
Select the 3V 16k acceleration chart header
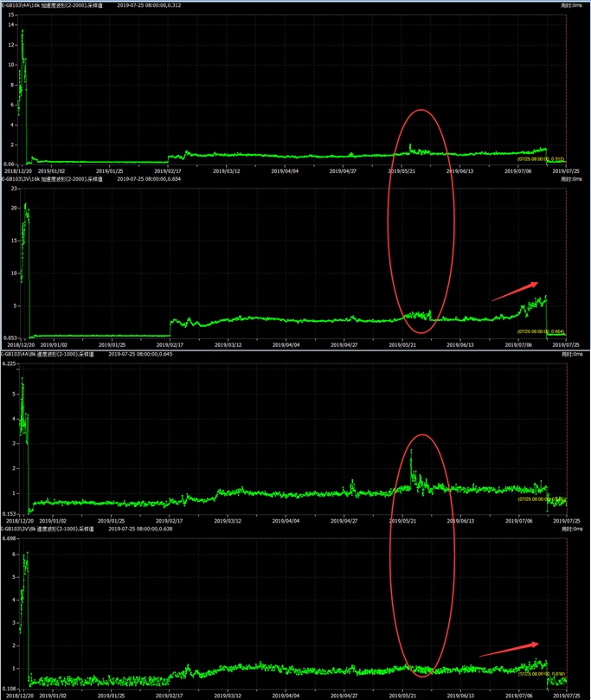(52, 179)
